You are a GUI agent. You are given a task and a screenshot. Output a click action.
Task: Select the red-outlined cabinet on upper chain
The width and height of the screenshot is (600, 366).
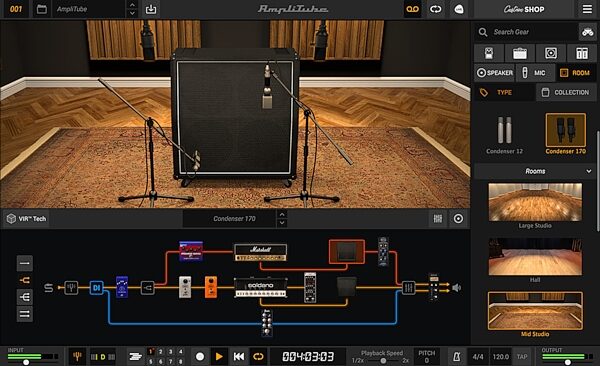347,252
